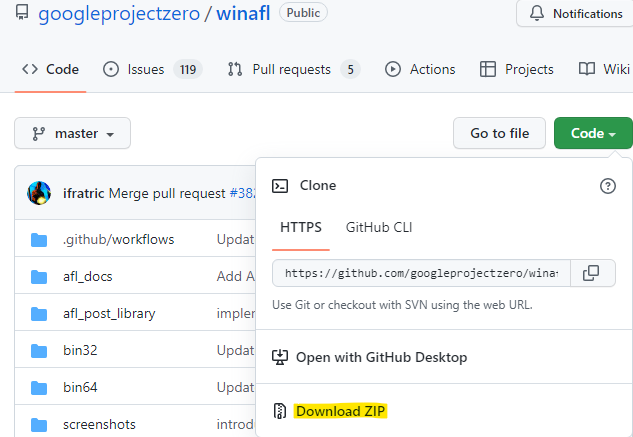
Task: Open the screenshots folder
Action: click(99, 424)
